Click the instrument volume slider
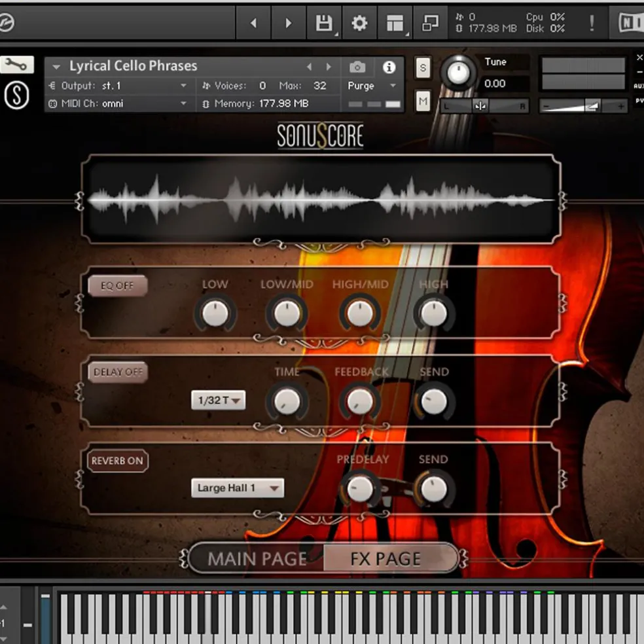The image size is (644, 644). (583, 106)
